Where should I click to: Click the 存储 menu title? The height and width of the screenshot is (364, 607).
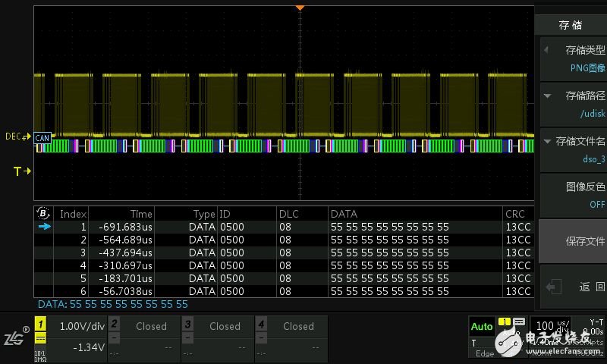point(571,25)
